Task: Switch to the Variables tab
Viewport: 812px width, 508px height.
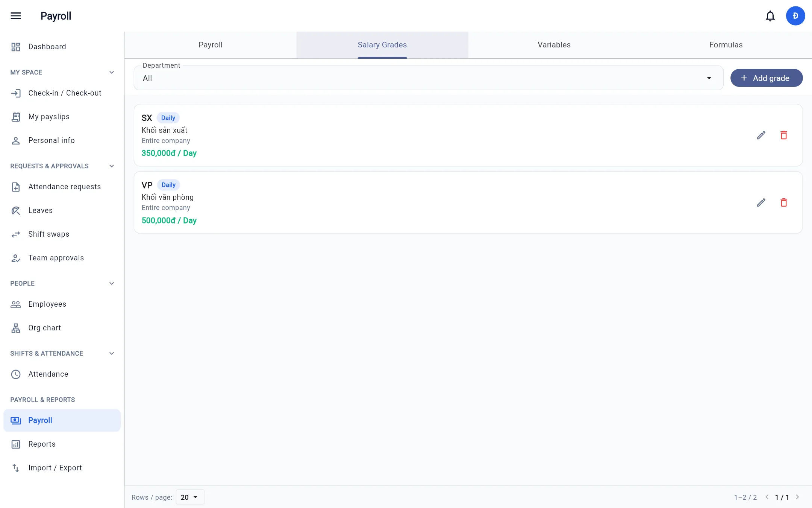Action: point(554,45)
